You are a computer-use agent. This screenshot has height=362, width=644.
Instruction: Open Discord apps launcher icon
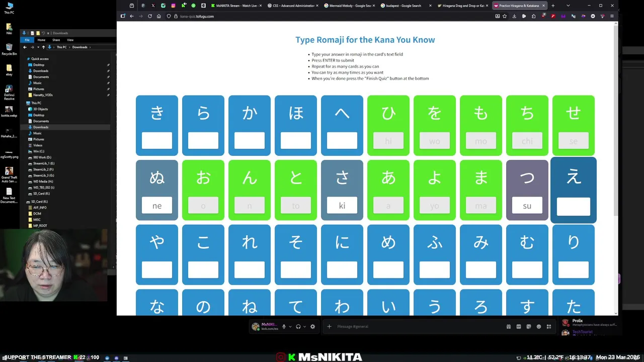549,326
